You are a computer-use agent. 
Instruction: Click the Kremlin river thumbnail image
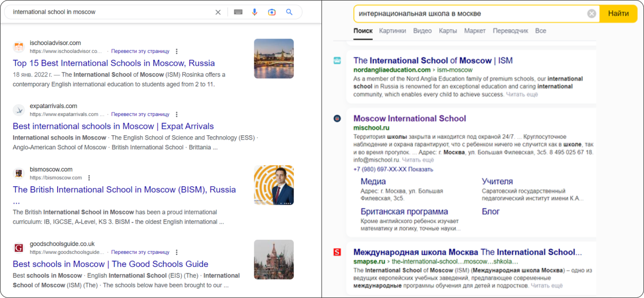pyautogui.click(x=274, y=59)
